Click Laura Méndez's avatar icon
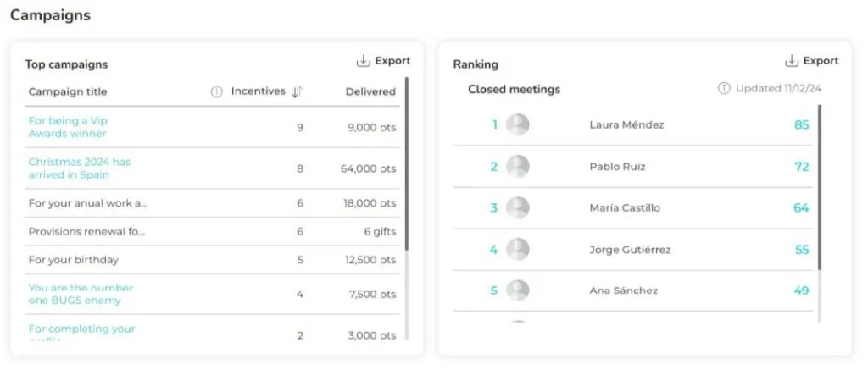The image size is (868, 370). [x=518, y=124]
